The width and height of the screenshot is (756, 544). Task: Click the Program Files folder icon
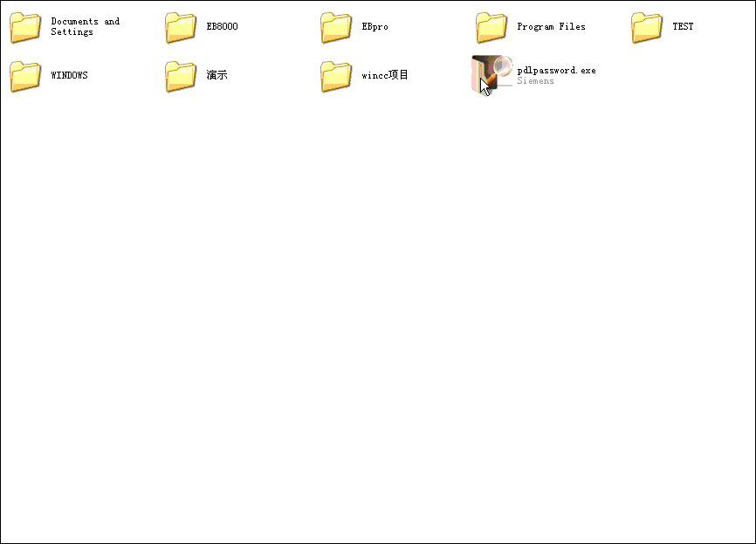point(491,28)
